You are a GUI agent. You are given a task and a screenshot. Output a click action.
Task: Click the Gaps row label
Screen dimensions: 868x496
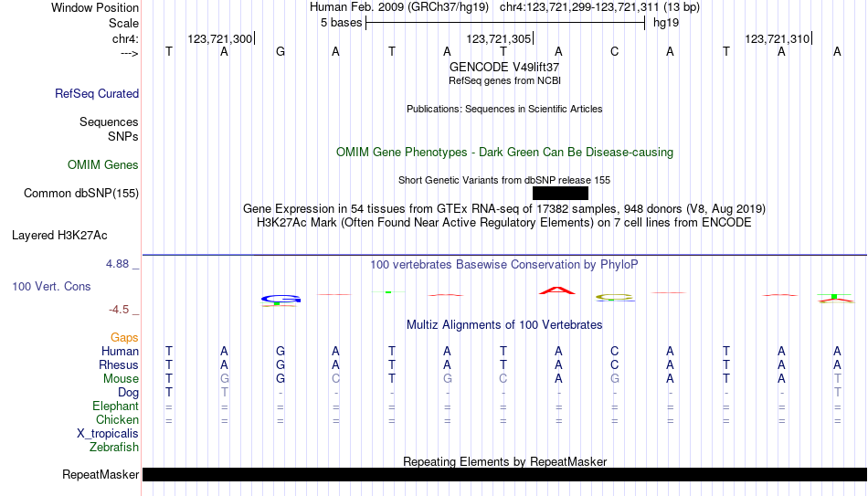tap(124, 338)
